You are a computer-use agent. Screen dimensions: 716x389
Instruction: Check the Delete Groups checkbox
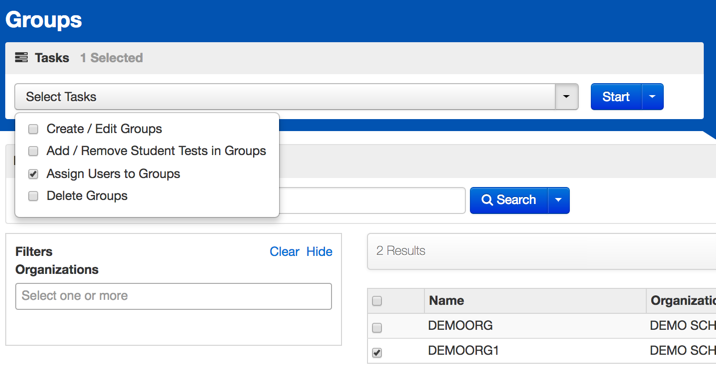point(33,196)
